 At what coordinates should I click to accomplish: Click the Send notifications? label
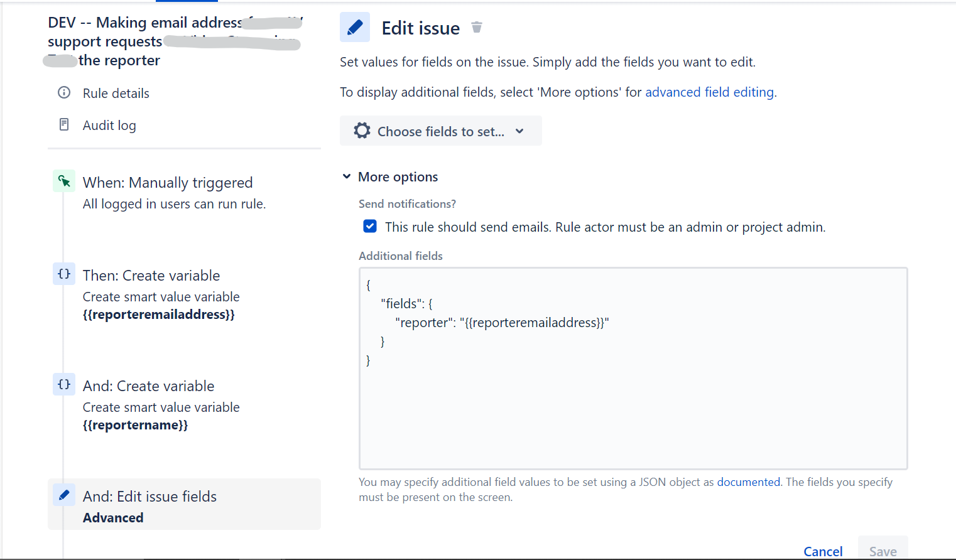pos(407,204)
